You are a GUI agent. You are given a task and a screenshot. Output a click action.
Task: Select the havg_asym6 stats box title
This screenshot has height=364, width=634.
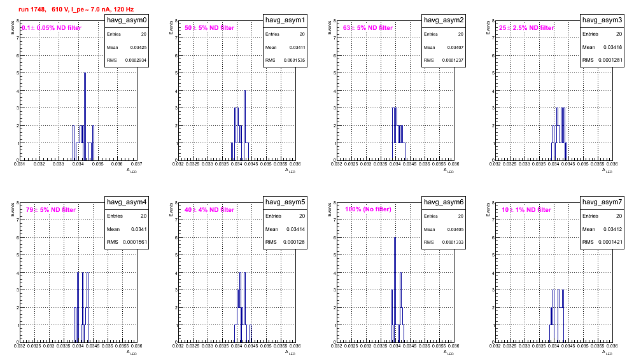coord(444,202)
